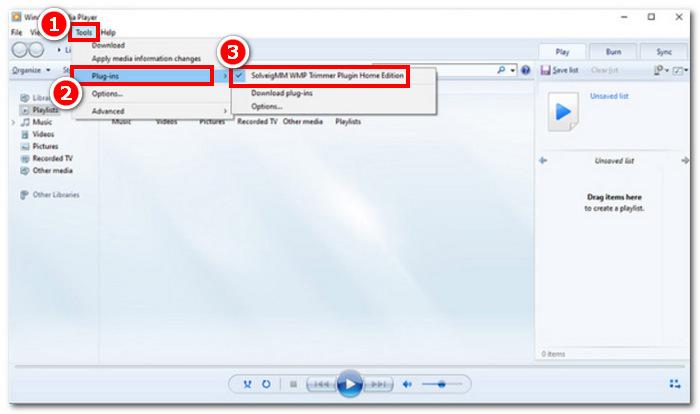700x414 pixels.
Task: Click the Unsaved list play thumbnail
Action: pos(563,113)
